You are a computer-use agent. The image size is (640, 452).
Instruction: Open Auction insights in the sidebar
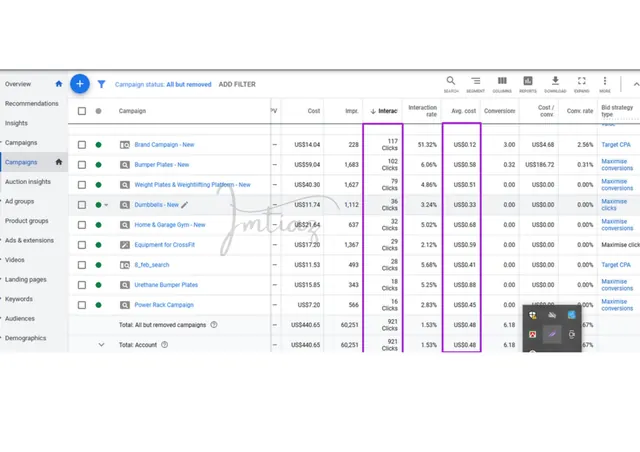point(28,182)
